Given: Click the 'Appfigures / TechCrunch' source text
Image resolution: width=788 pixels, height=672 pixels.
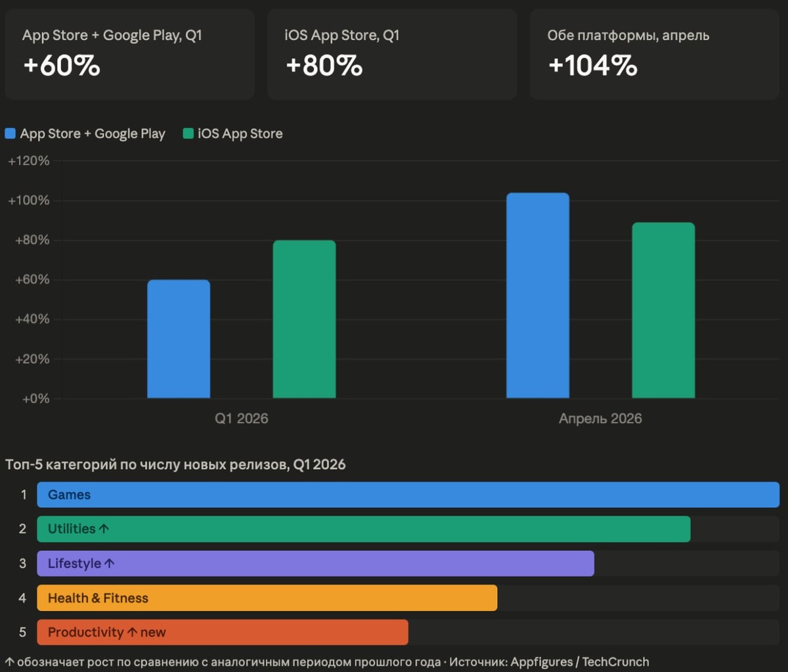Looking at the screenshot, I should (580, 662).
